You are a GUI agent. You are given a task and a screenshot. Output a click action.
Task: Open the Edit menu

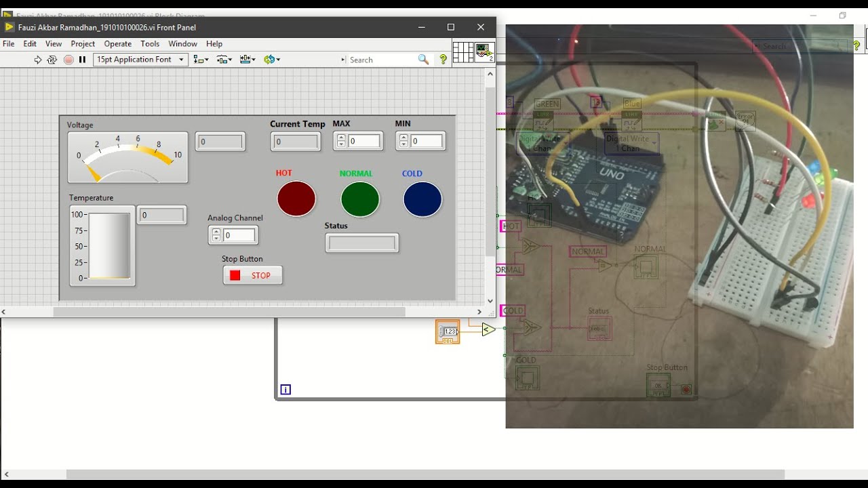(30, 43)
